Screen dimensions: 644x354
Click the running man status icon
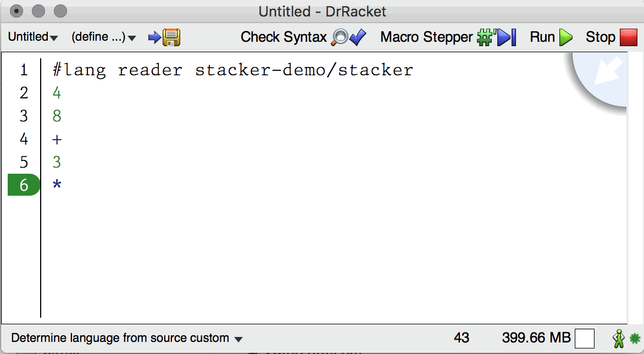click(x=619, y=339)
